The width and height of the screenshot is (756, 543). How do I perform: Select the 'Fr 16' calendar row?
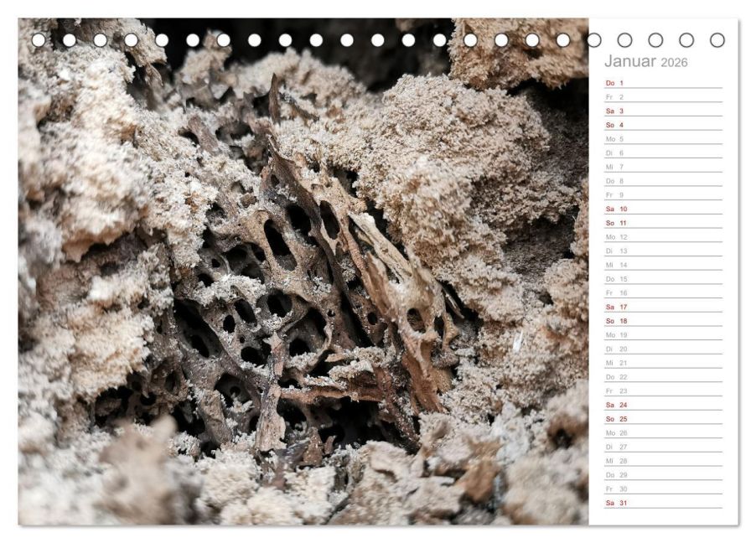point(664,292)
